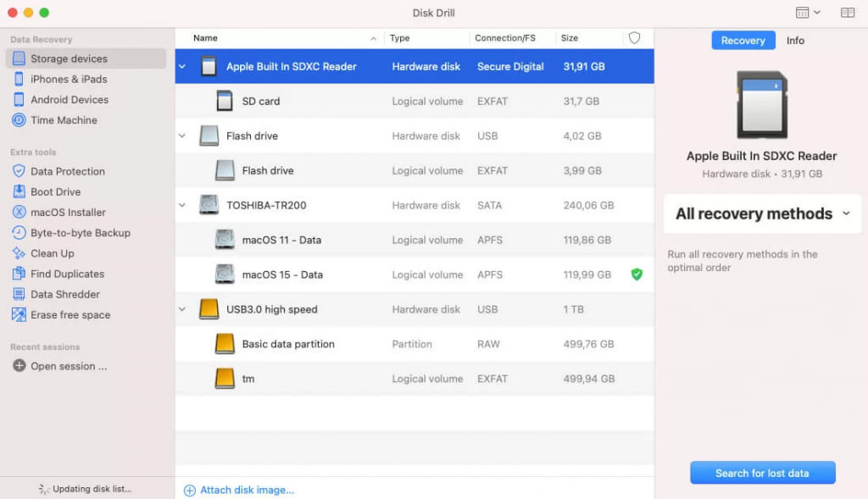Open Find Duplicates tool
Image resolution: width=868 pixels, height=499 pixels.
point(67,274)
